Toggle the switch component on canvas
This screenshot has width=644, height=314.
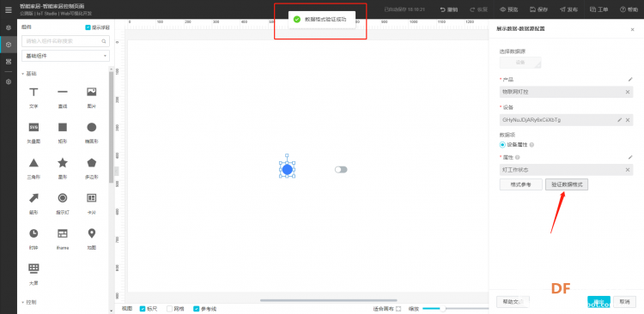341,170
